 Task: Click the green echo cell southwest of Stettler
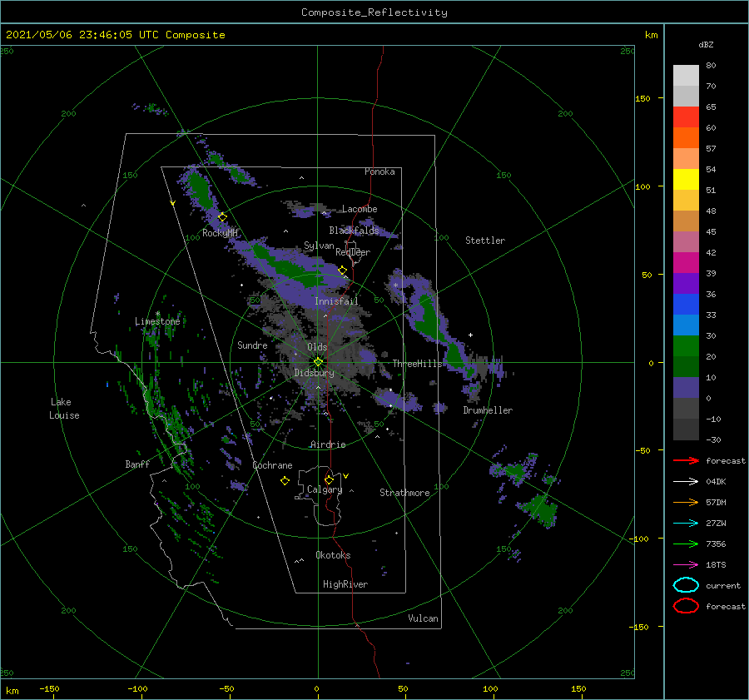click(x=428, y=318)
